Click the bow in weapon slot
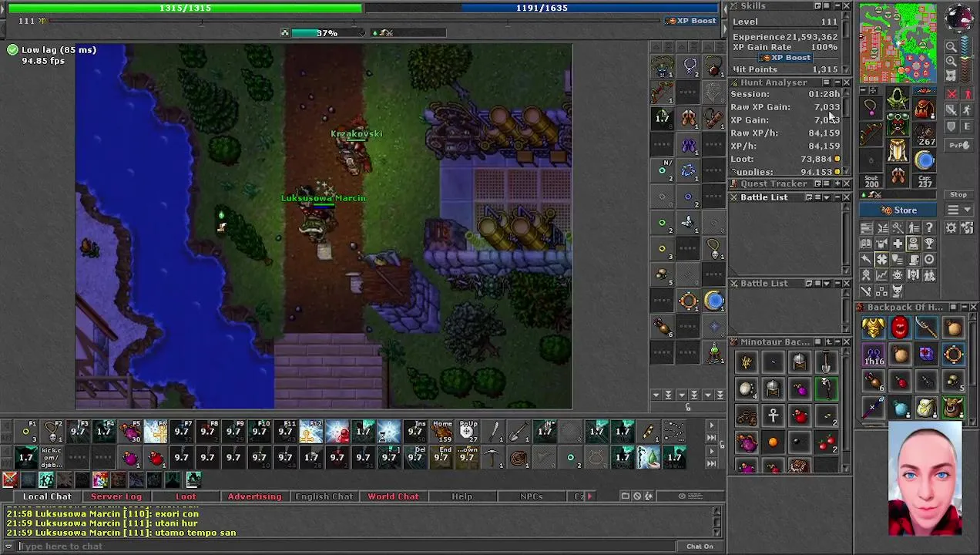The width and height of the screenshot is (980, 555). (871, 134)
